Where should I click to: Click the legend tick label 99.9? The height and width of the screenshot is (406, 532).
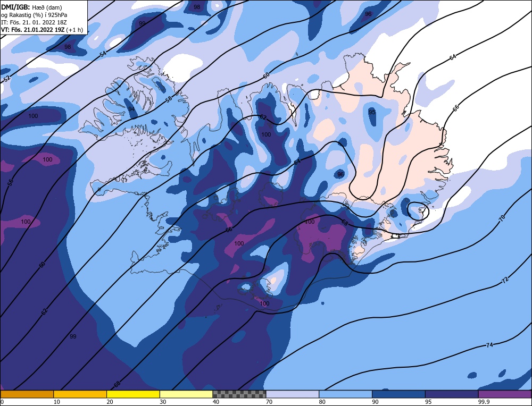[484, 402]
